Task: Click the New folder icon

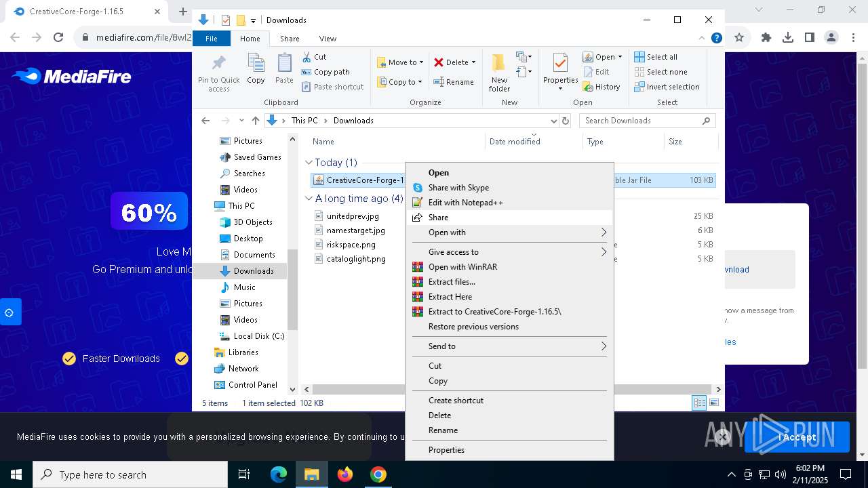Action: tap(498, 63)
